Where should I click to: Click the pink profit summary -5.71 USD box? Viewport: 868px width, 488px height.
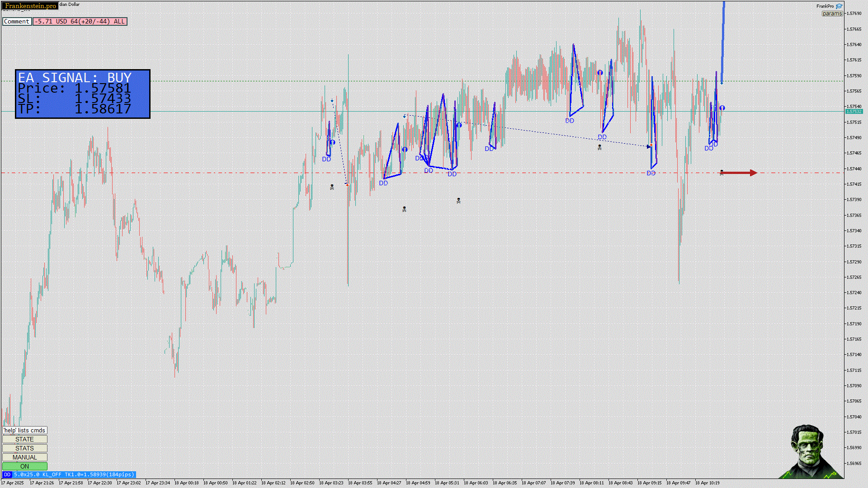coord(80,21)
